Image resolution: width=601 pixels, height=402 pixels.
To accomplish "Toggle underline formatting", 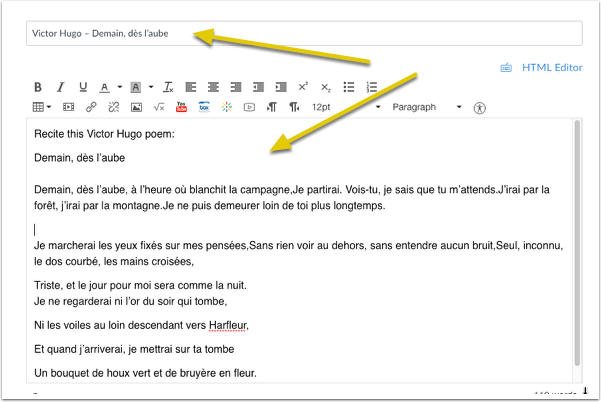I will coord(83,87).
